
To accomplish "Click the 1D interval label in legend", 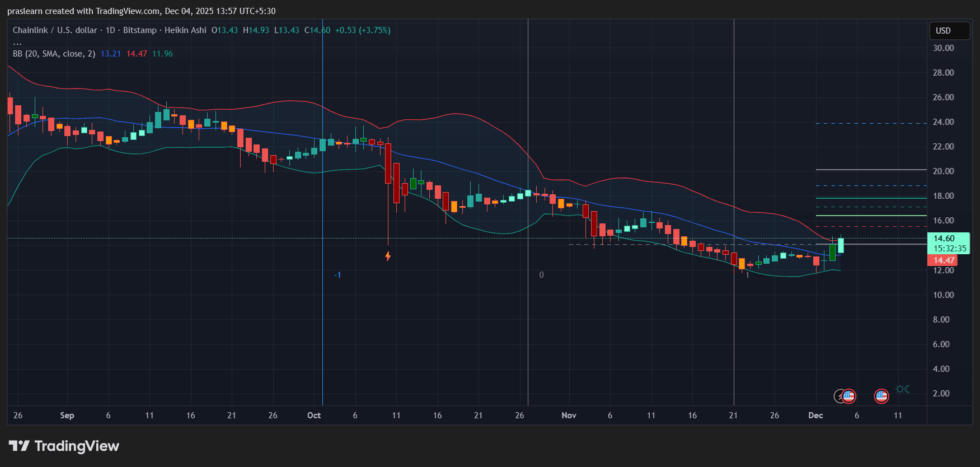I will (110, 30).
